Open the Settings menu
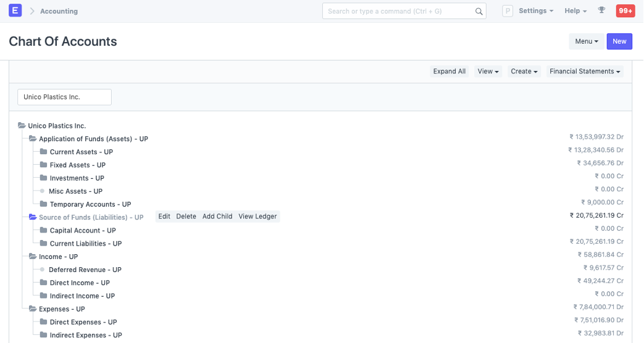This screenshot has height=343, width=644. click(535, 11)
